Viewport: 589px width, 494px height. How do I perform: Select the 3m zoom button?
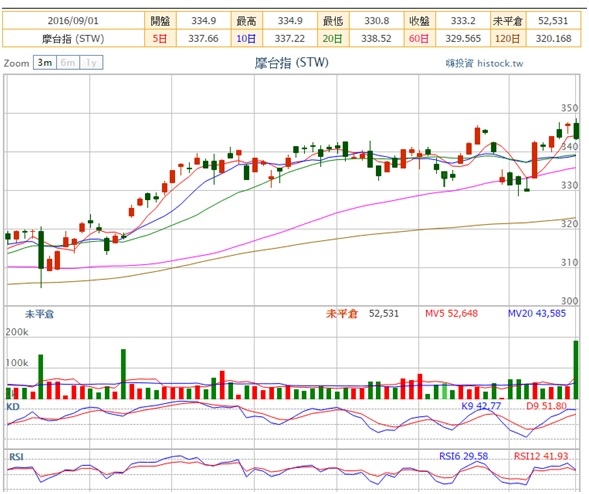tap(45, 63)
